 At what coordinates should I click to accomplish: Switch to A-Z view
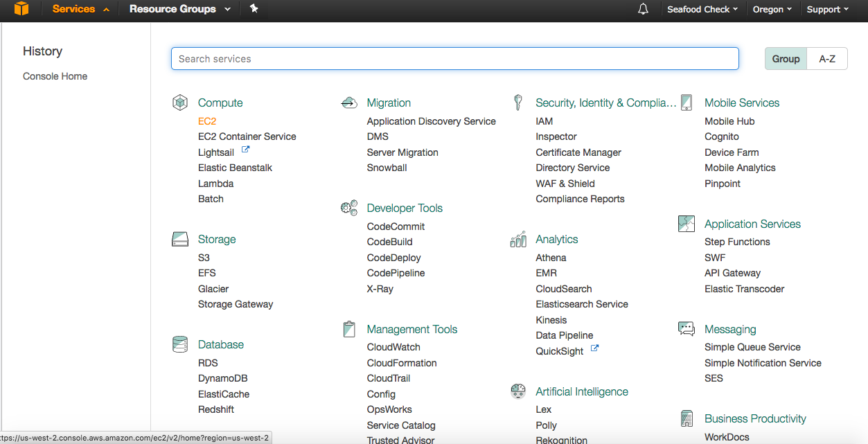pos(827,59)
